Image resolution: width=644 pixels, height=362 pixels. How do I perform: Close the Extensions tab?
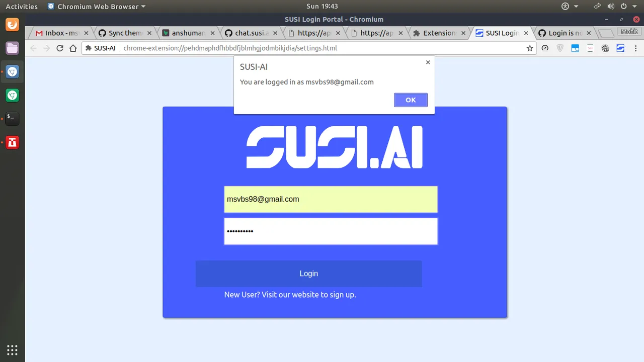click(463, 33)
